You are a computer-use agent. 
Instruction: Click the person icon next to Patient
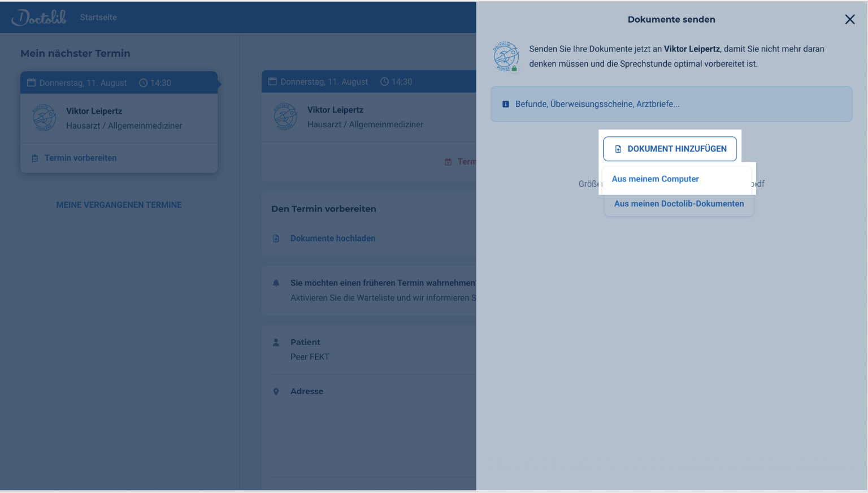pos(276,343)
